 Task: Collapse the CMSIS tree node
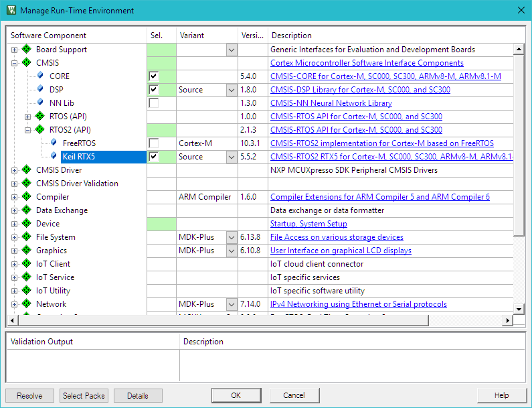pos(14,63)
